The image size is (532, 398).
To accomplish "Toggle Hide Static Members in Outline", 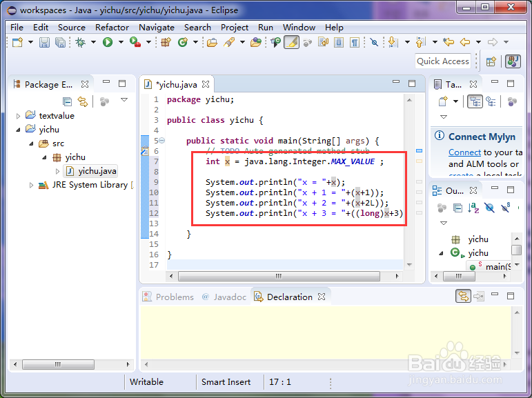I will click(506, 208).
